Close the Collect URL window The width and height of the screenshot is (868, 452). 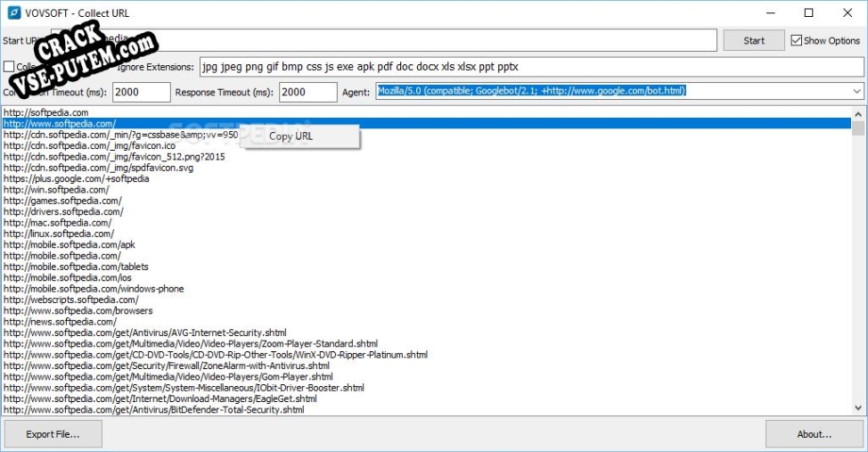[x=848, y=12]
